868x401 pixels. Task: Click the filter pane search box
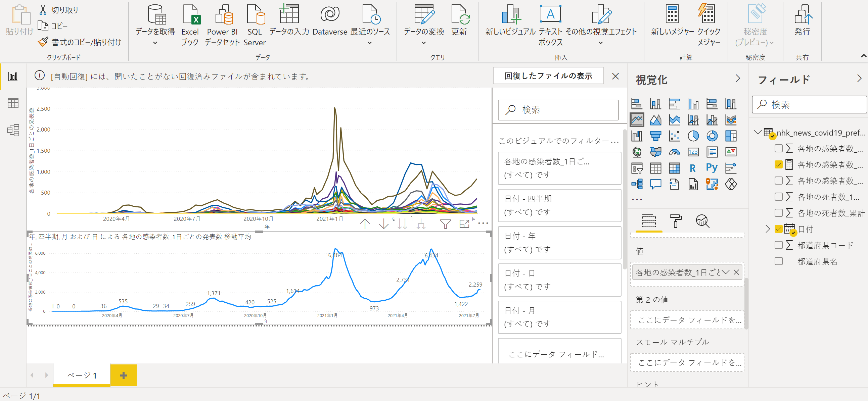click(x=558, y=110)
